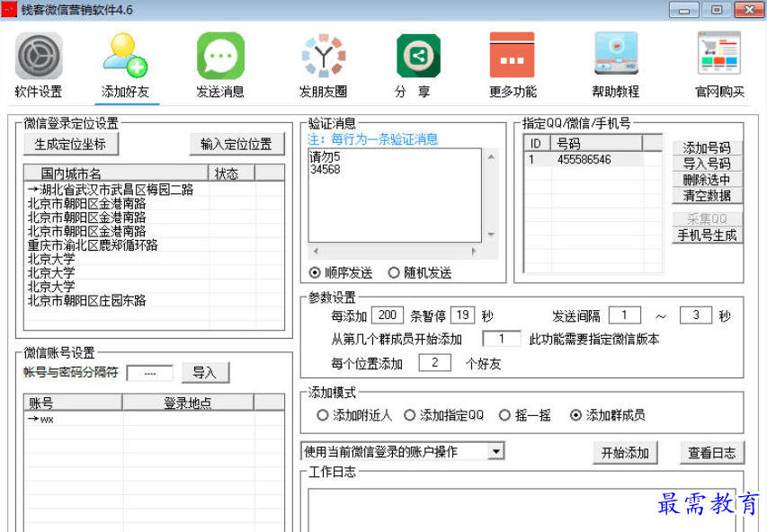The height and width of the screenshot is (532, 767).
Task: Click the 登录地点 column header
Action: coord(188,403)
